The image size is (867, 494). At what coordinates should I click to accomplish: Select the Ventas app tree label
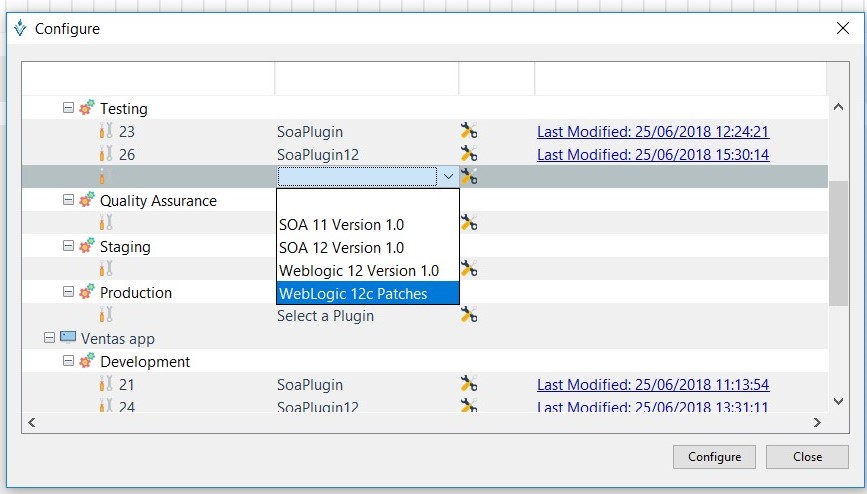tap(118, 339)
